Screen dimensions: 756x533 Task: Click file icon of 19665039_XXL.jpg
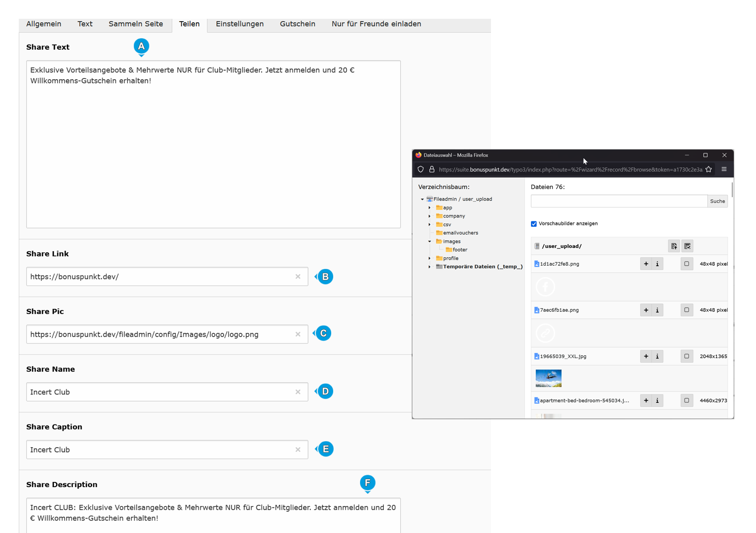pos(537,356)
